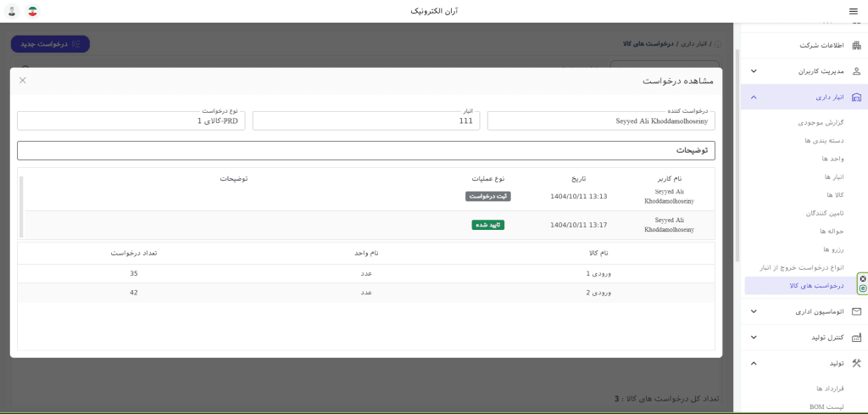868x414 pixels.
Task: Open گزارش موجودی in sidebar
Action: pyautogui.click(x=821, y=122)
